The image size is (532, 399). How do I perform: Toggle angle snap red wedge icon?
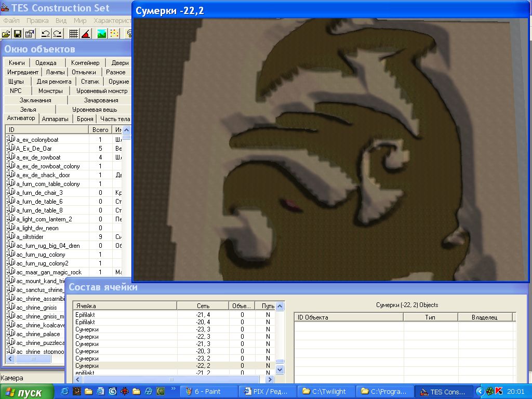click(x=86, y=34)
